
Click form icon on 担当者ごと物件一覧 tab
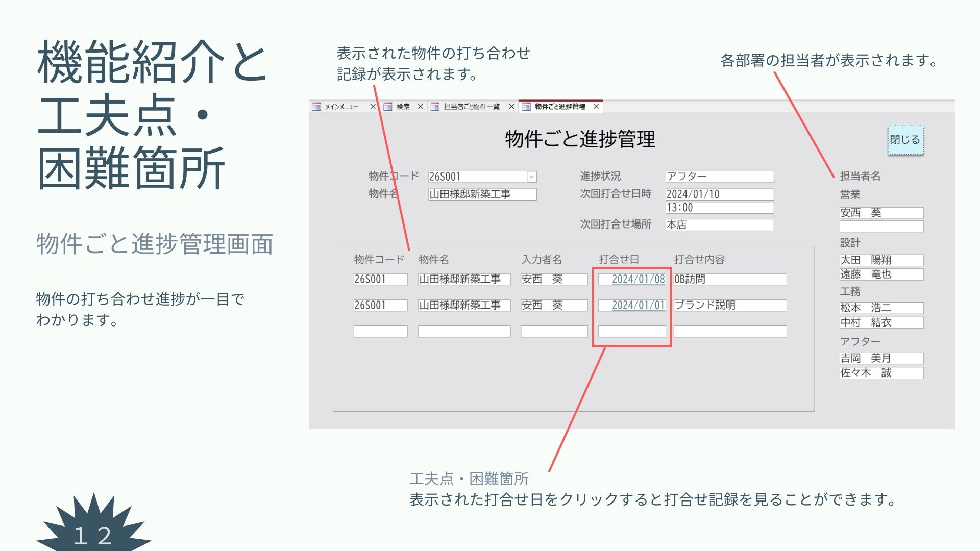click(x=435, y=107)
